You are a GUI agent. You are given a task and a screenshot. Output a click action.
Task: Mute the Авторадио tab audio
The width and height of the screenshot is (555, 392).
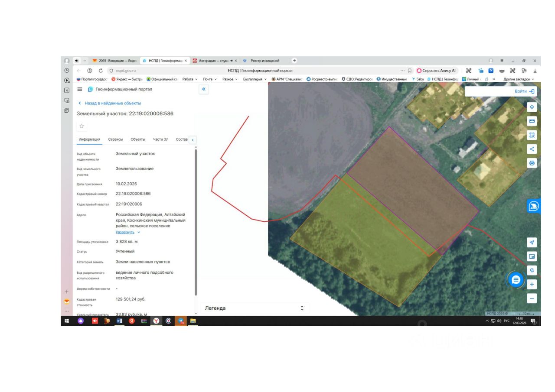232,61
